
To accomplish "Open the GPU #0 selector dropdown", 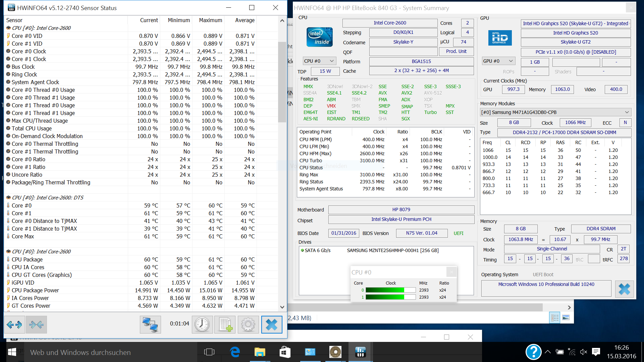I will pyautogui.click(x=498, y=61).
